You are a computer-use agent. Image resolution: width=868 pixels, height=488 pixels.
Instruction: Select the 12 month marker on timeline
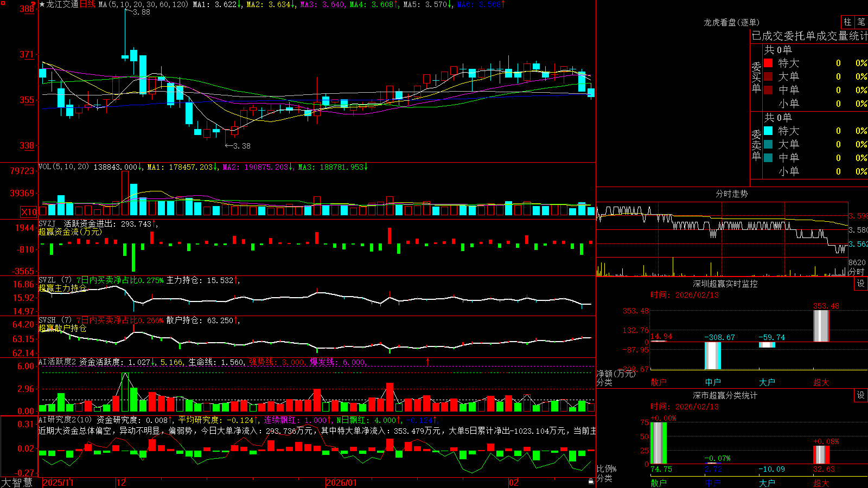click(121, 483)
